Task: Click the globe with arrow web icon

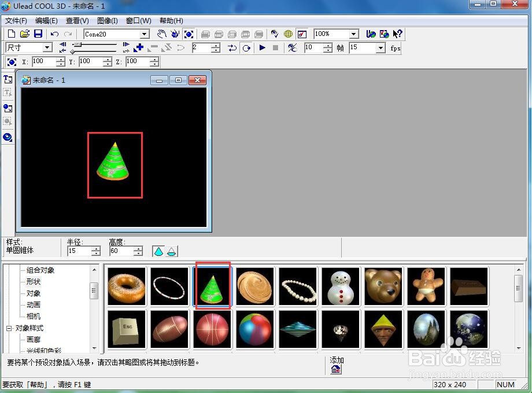Action: (371, 34)
